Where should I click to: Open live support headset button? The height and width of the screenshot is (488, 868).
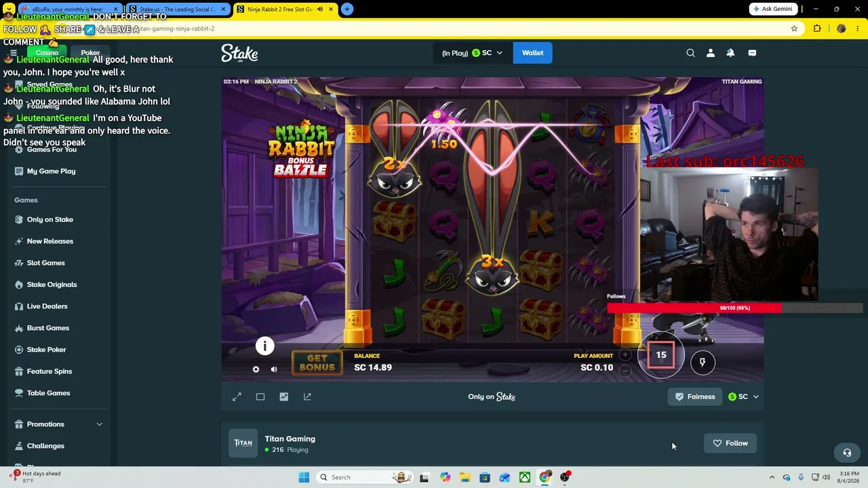pyautogui.click(x=847, y=452)
